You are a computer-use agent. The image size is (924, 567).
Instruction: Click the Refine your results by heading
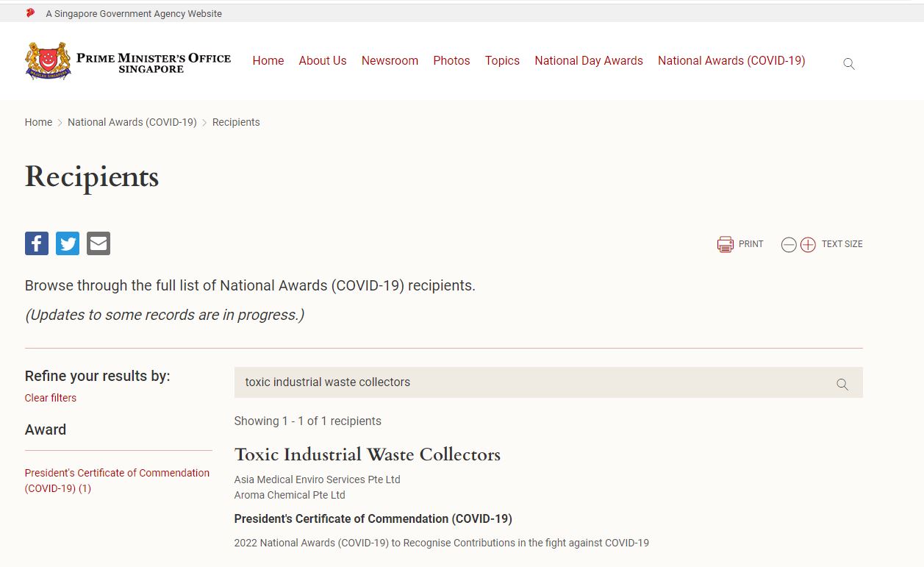point(98,376)
